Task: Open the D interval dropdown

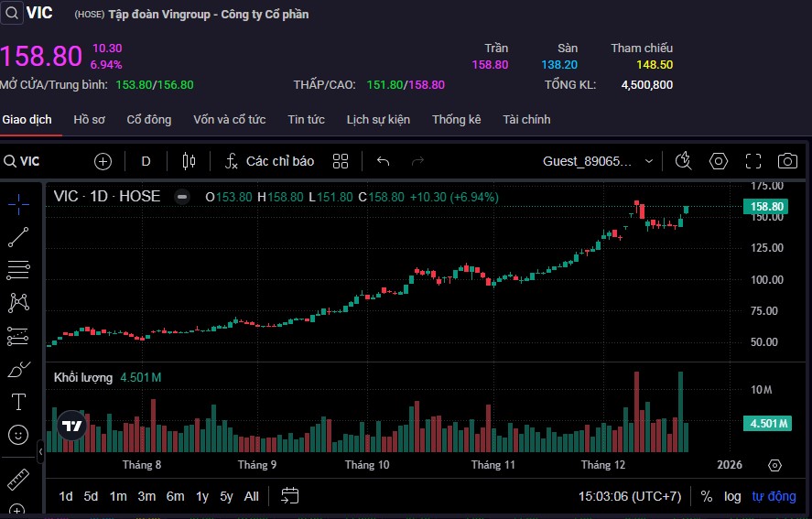Action: (x=146, y=161)
